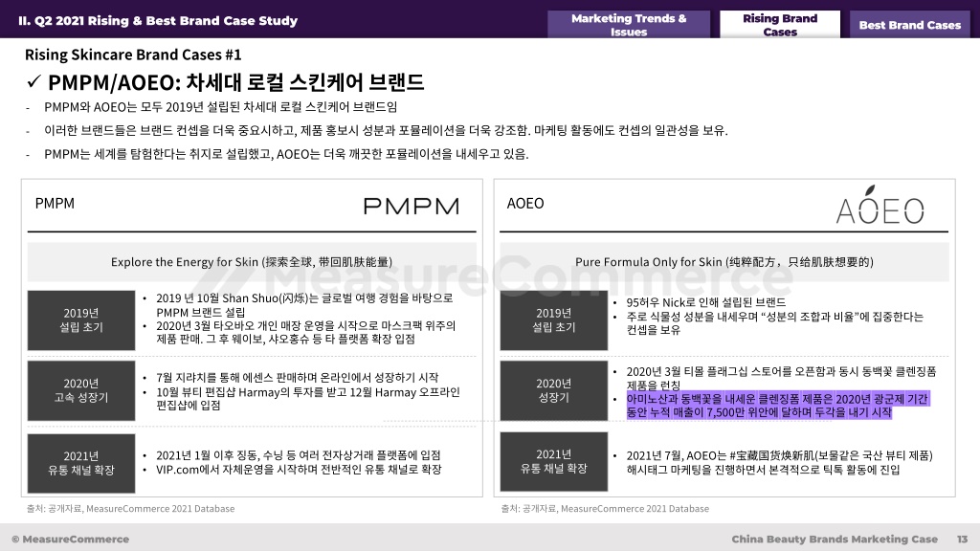The height and width of the screenshot is (551, 980).
Task: Click AOEO's '2020년 성장기' stage box
Action: (554, 390)
